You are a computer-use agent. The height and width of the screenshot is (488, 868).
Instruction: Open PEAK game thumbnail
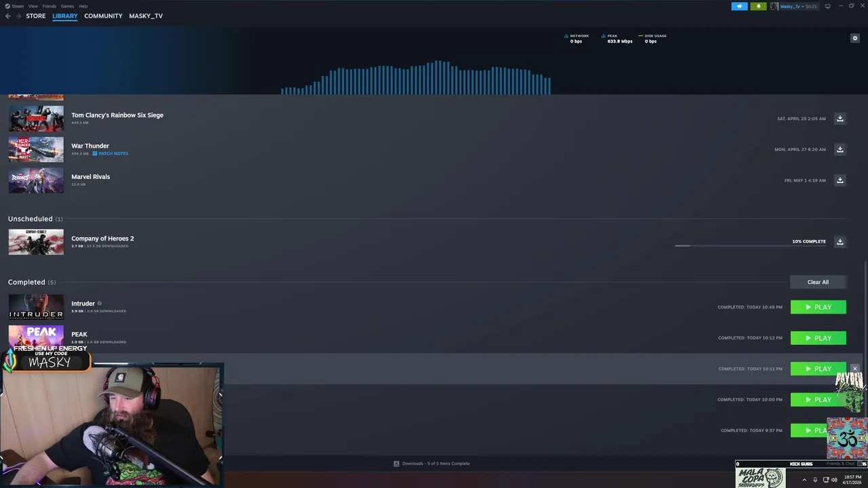(36, 335)
